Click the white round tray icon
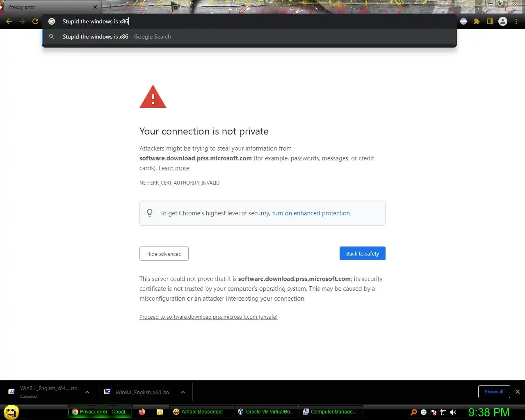Viewport: 525px width, 420px height. [424, 412]
